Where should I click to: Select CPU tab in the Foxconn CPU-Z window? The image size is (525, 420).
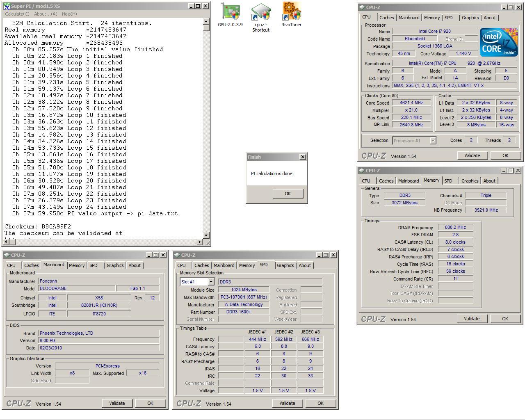[11, 265]
